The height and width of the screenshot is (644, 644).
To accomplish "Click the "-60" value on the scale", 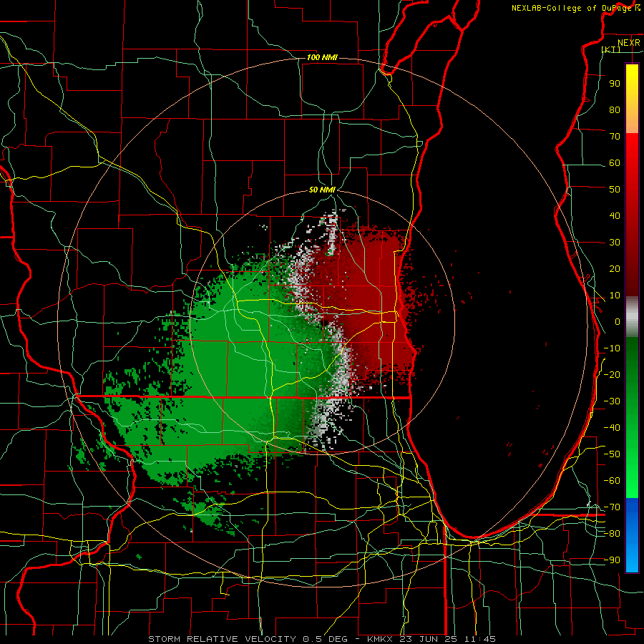I will pyautogui.click(x=612, y=481).
